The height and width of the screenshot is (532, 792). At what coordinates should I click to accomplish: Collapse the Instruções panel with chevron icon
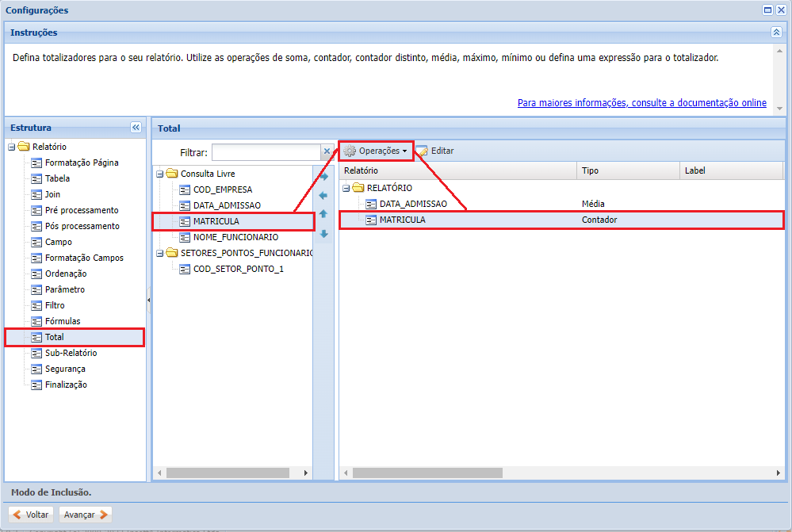[776, 33]
